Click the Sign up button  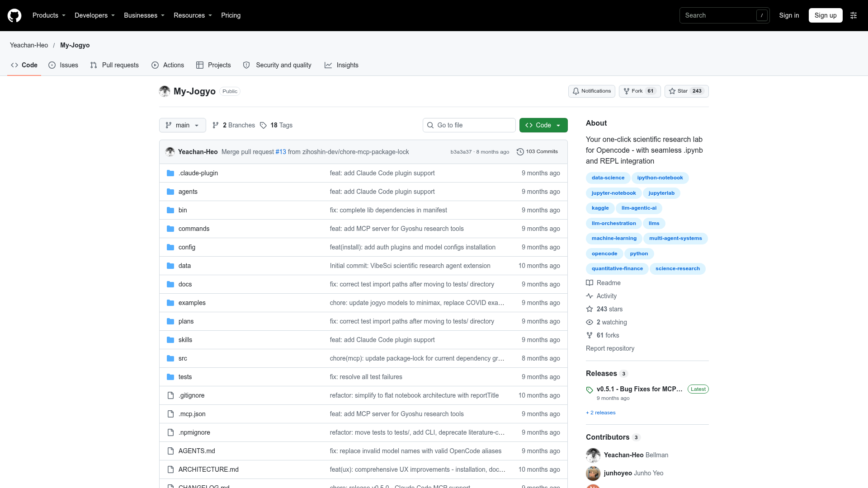click(x=826, y=15)
